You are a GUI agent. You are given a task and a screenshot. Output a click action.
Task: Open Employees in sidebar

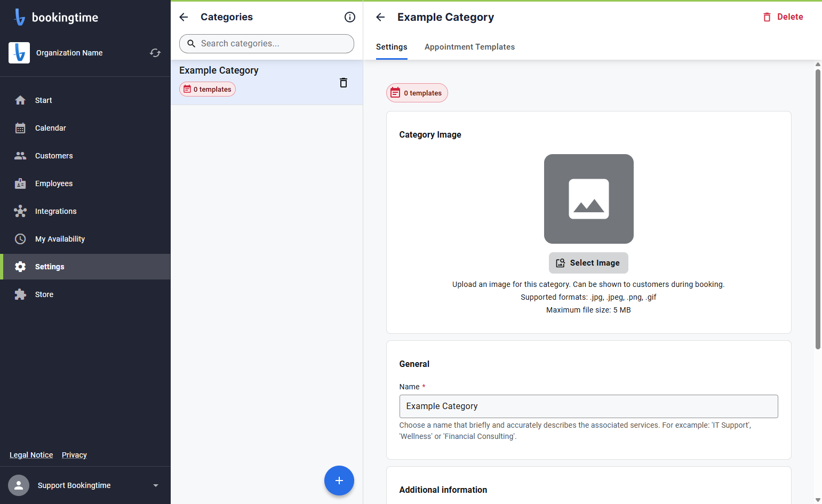85,183
